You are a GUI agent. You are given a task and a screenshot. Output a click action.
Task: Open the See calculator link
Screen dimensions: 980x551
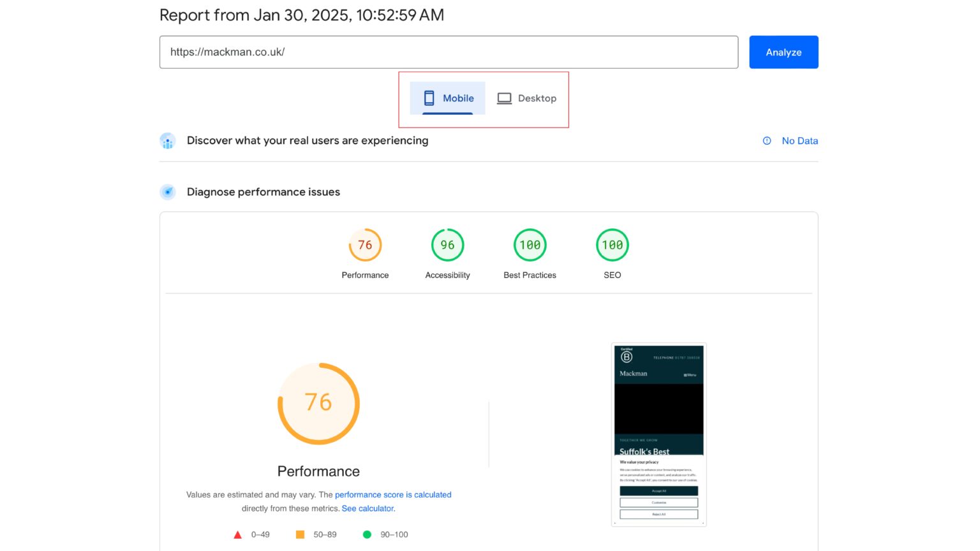click(367, 508)
